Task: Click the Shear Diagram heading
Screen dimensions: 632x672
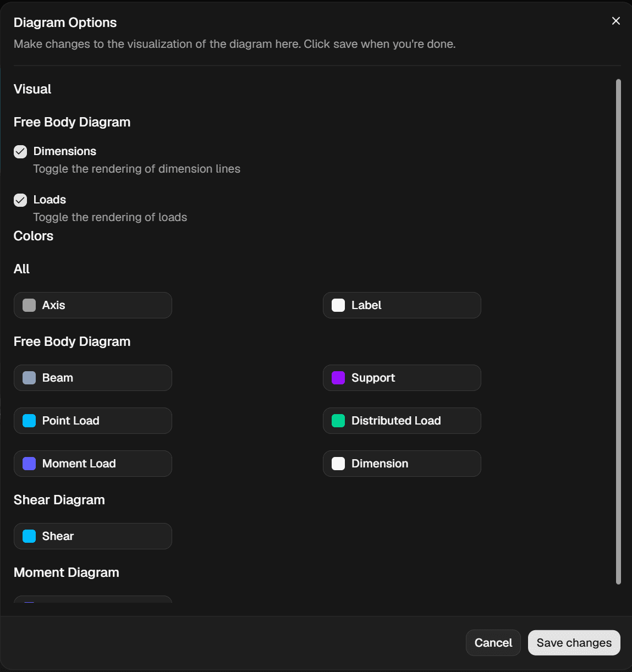Action: click(x=59, y=500)
